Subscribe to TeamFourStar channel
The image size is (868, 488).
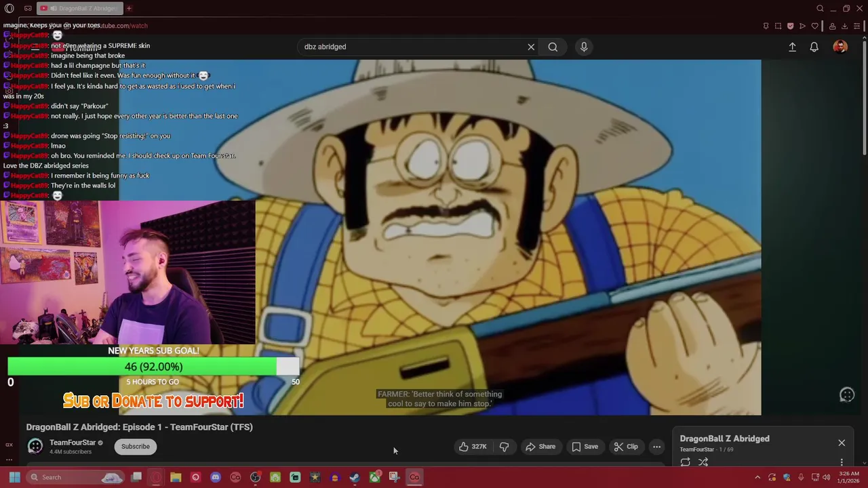point(136,447)
